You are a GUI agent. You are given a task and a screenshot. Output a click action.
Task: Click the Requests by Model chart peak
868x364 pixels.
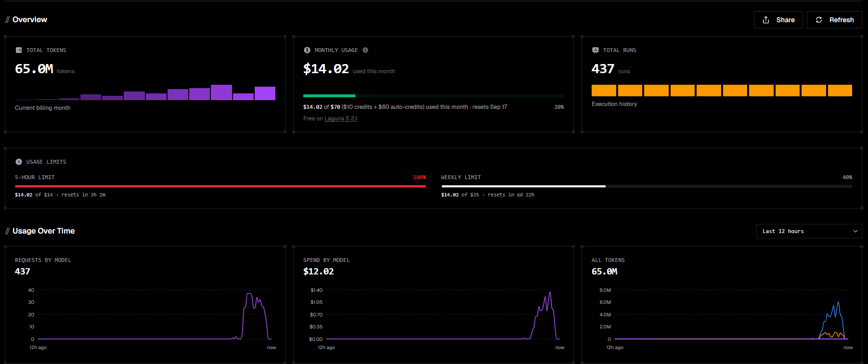249,294
